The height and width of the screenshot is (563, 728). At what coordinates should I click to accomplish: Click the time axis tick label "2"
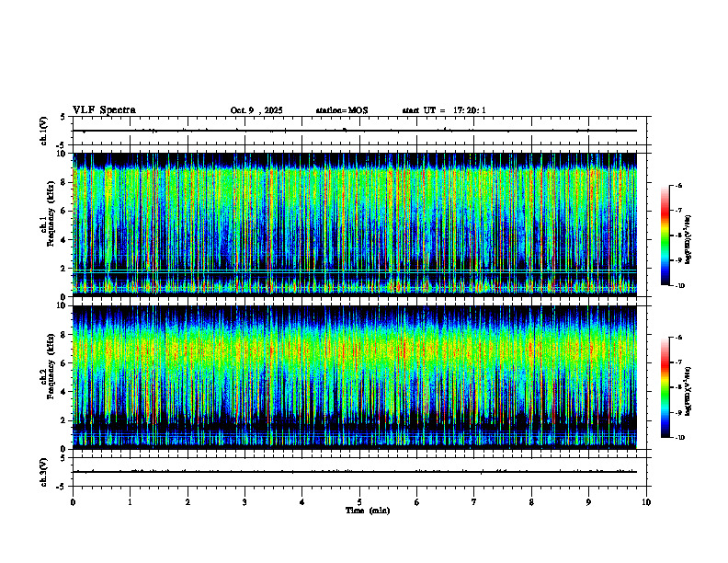coord(188,502)
